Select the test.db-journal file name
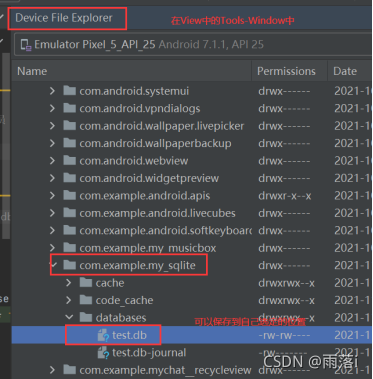Viewport: 373px width, 379px height. coord(149,353)
